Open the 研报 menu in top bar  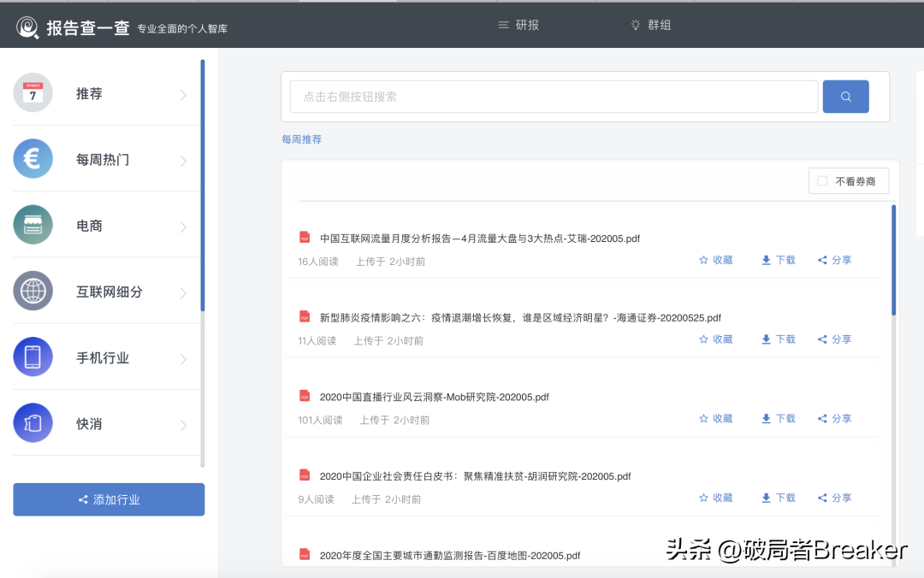click(x=517, y=25)
